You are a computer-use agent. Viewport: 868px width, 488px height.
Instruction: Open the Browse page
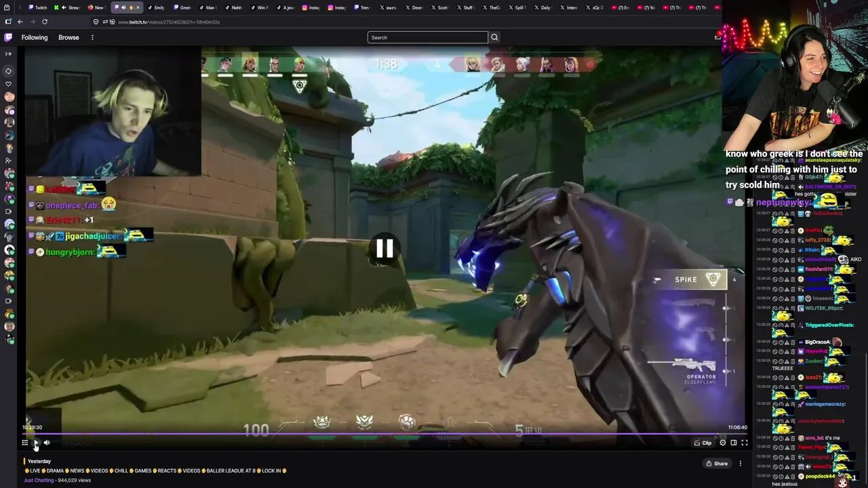[x=68, y=37]
